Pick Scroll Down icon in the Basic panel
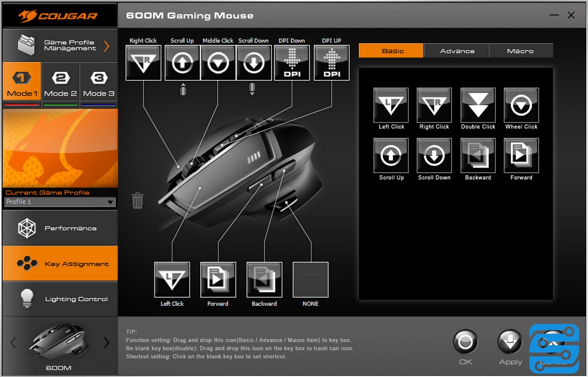This screenshot has width=588, height=377. [x=434, y=156]
